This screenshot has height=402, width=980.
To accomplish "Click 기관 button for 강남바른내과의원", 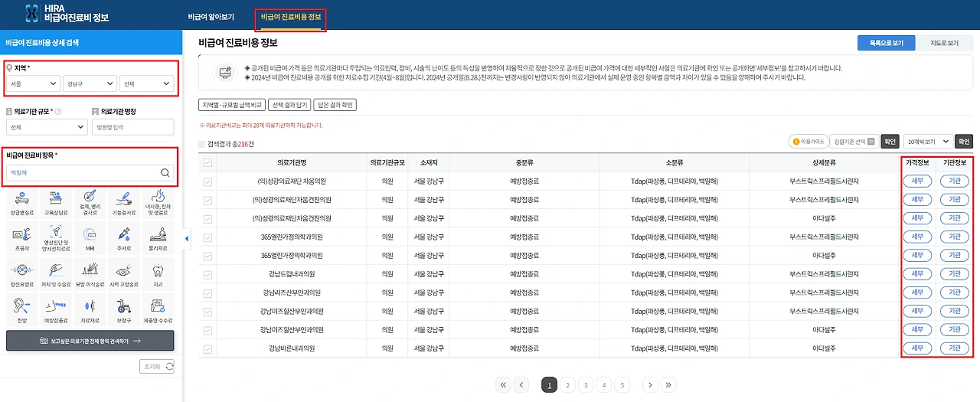I will pos(954,348).
